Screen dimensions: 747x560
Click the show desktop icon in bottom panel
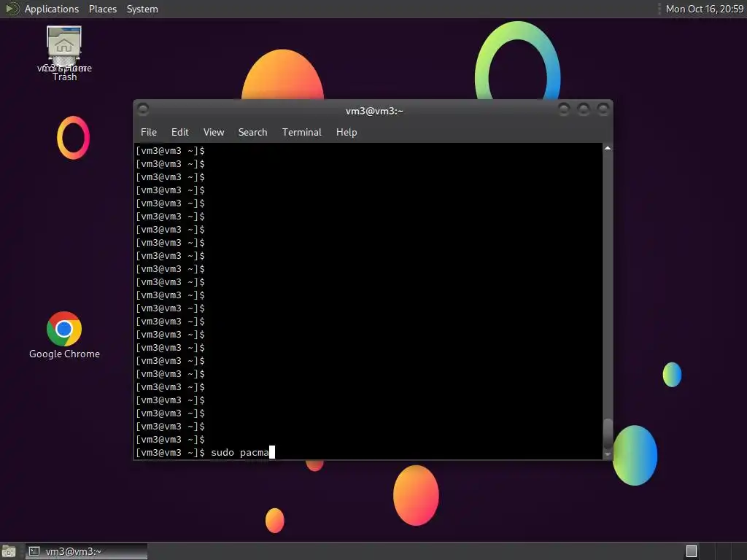(9, 551)
